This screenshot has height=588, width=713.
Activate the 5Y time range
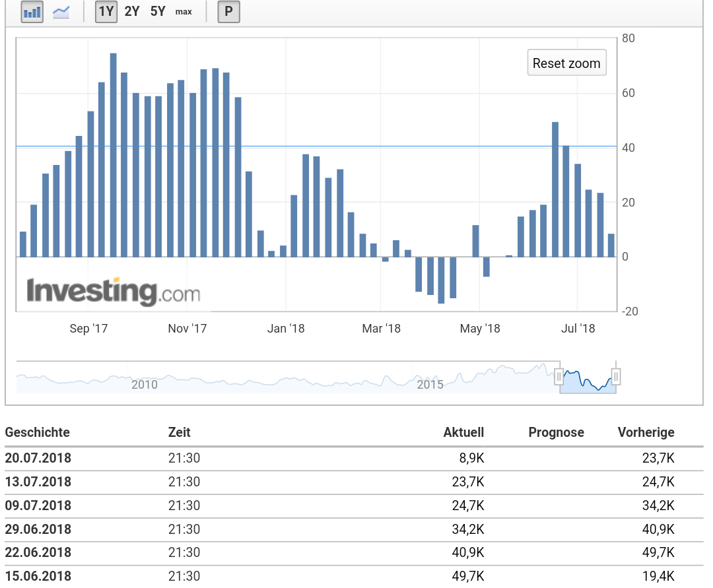point(157,12)
